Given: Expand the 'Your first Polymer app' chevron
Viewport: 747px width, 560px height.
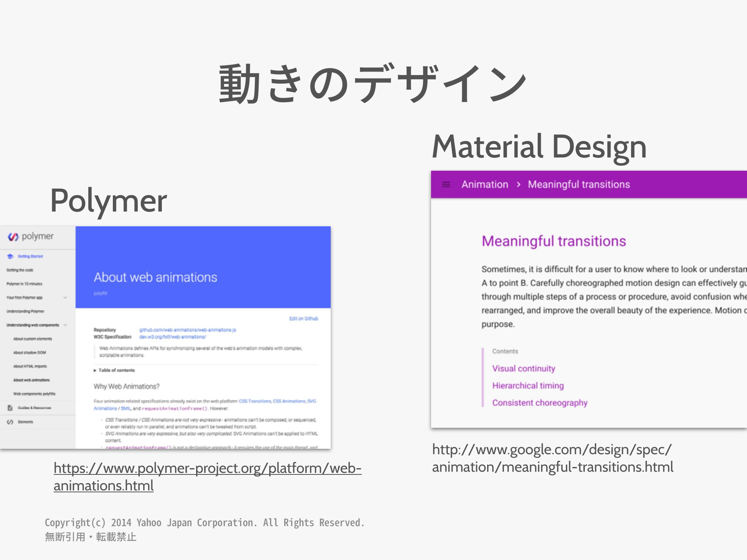Looking at the screenshot, I should point(65,297).
